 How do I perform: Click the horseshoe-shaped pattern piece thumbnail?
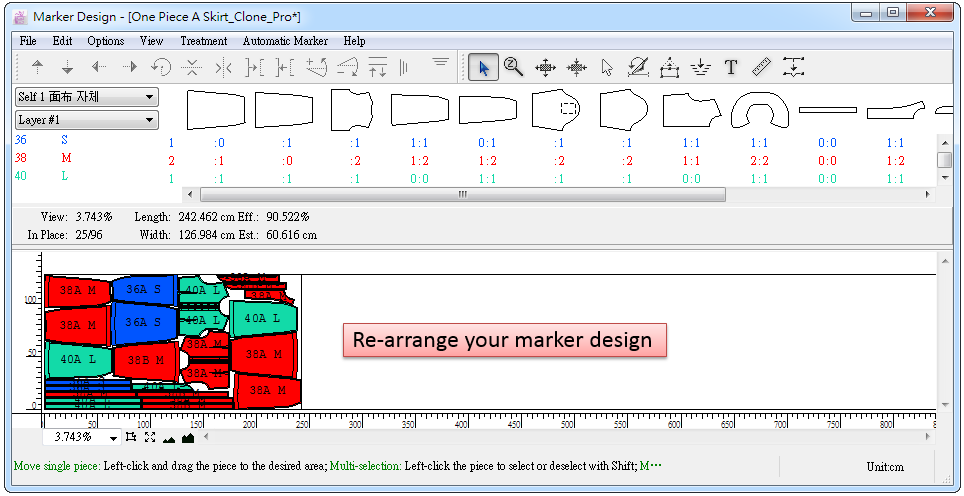[x=759, y=109]
